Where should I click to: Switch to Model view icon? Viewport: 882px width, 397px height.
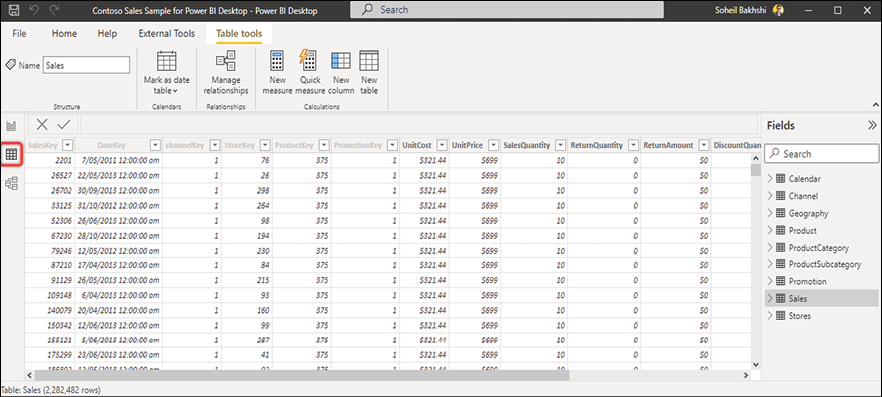coord(11,183)
